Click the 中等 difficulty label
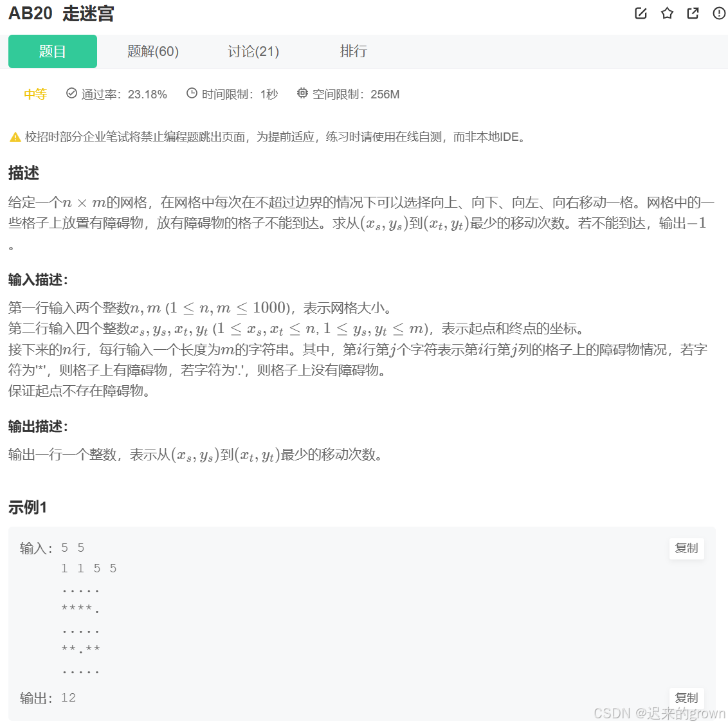 click(35, 95)
